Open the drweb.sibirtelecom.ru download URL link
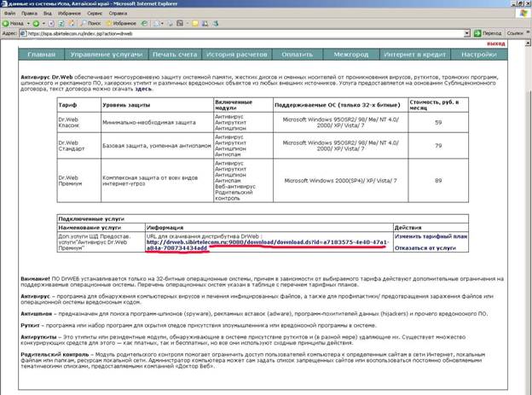This screenshot has width=532, height=395. click(x=267, y=245)
